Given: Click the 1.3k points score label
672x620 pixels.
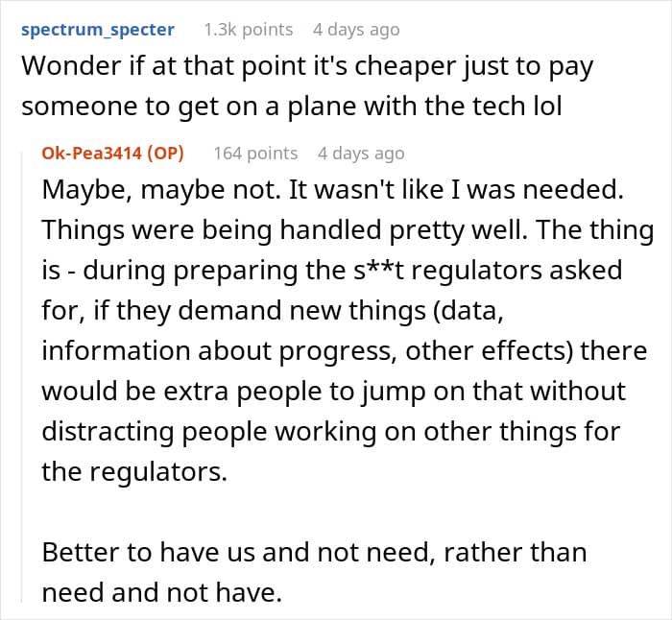Looking at the screenshot, I should click(249, 30).
